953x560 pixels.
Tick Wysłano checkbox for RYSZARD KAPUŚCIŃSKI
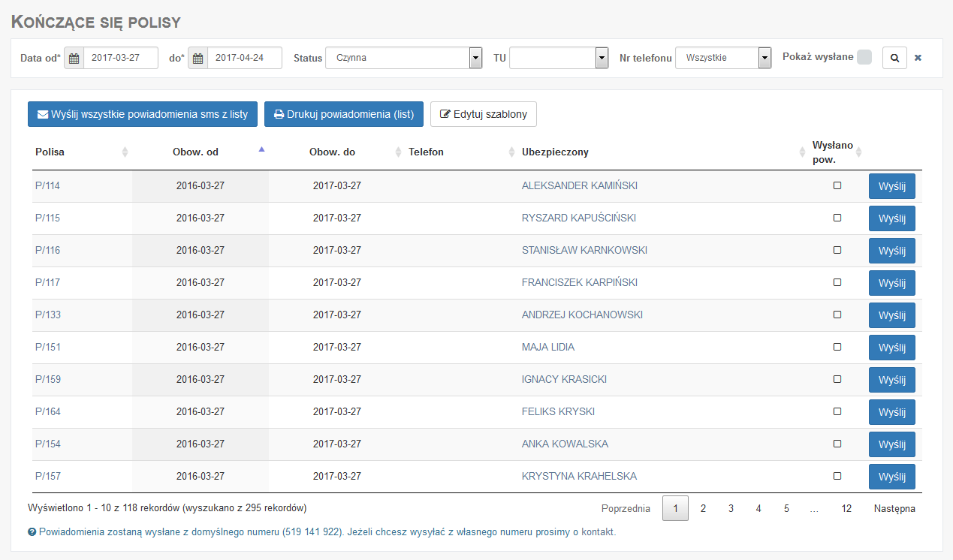click(837, 218)
